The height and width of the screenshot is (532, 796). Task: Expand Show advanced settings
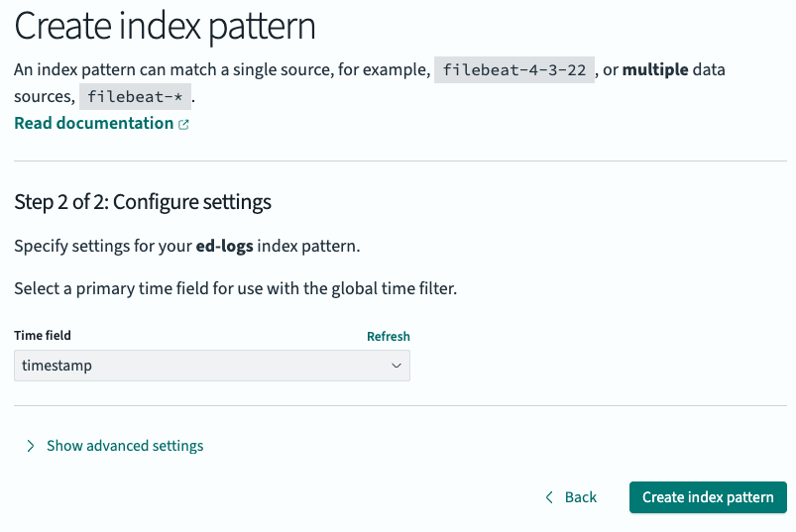pyautogui.click(x=125, y=446)
